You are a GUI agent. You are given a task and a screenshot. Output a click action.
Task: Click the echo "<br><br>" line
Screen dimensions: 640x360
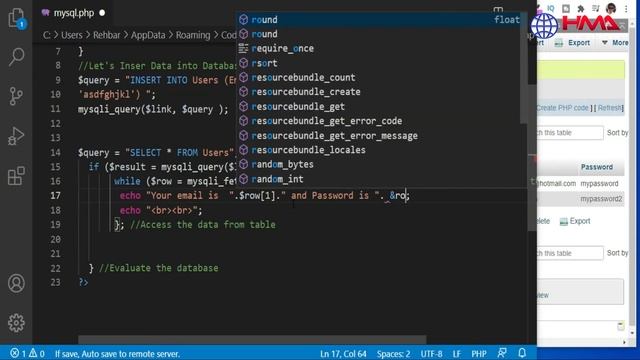(161, 210)
